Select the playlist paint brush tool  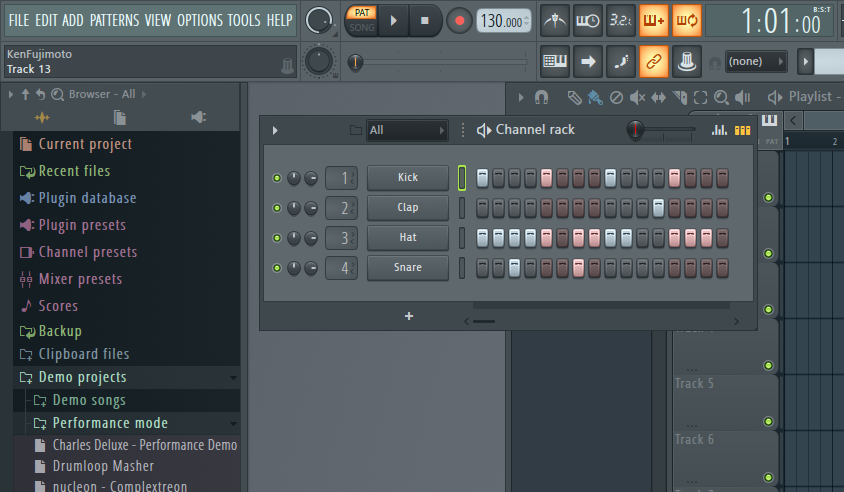tap(595, 97)
